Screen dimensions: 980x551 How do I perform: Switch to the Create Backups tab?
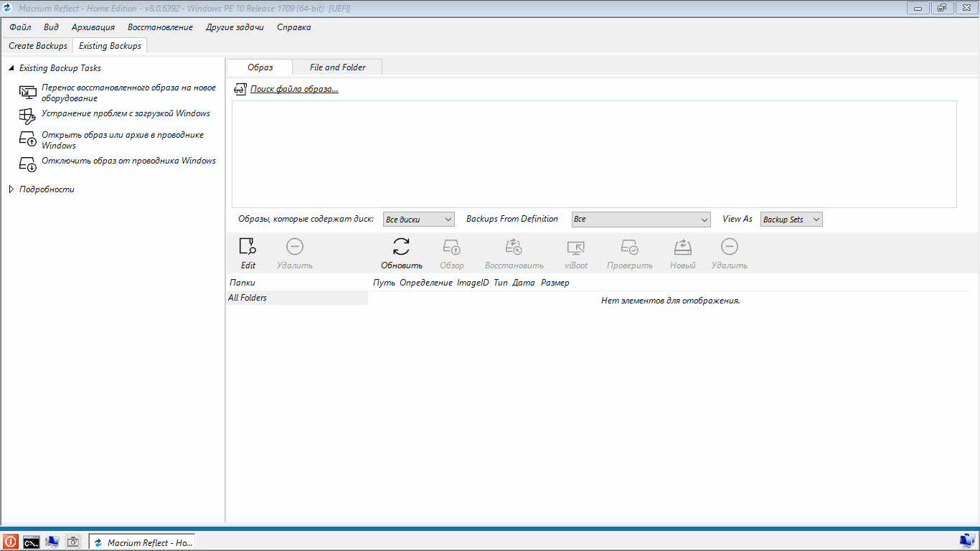click(38, 46)
